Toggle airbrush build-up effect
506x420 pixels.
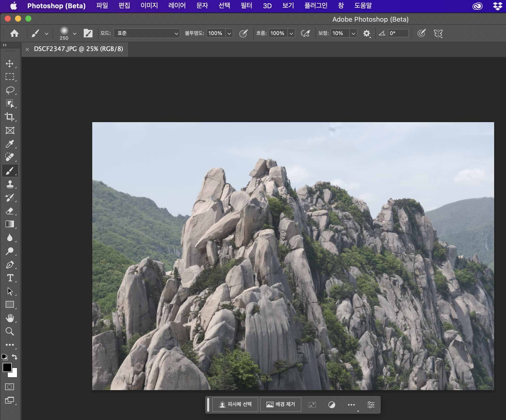click(x=305, y=33)
